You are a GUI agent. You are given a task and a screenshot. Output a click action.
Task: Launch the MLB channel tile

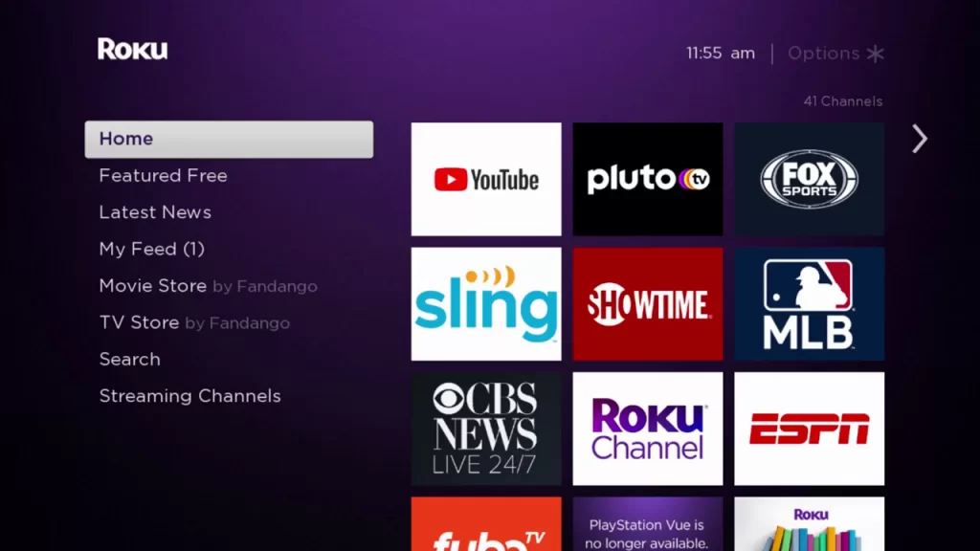[809, 304]
